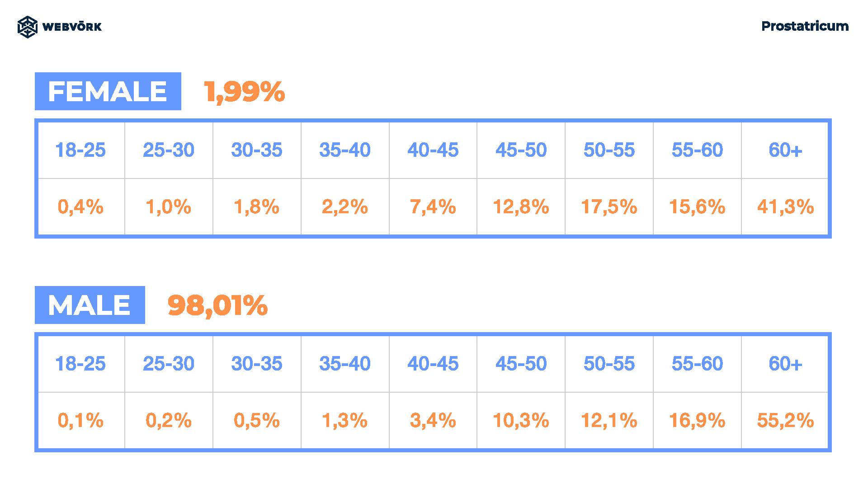
Task: Click the 0,1% cell in male table
Action: [81, 421]
